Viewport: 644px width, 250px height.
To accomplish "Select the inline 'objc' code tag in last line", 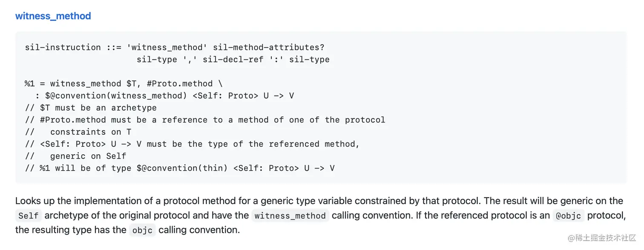I will 142,230.
